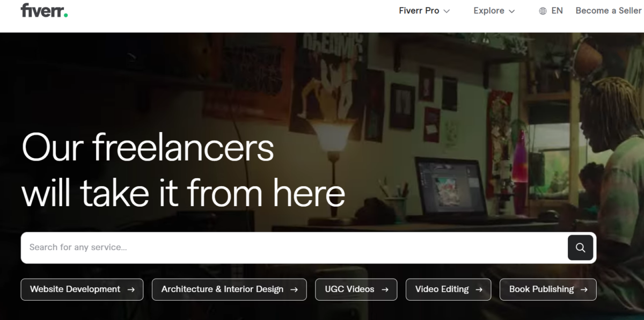644x320 pixels.
Task: Click the arrow icon beside Website Development
Action: (131, 289)
